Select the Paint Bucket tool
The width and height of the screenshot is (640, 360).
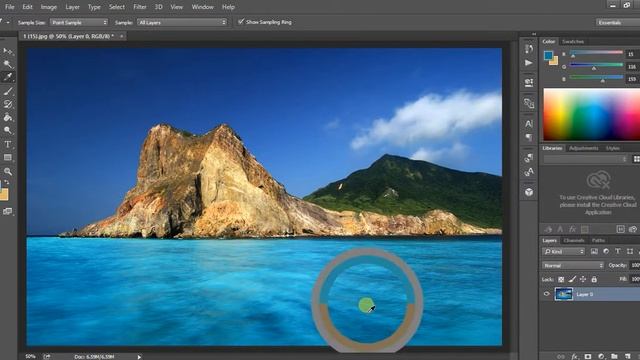click(x=7, y=118)
